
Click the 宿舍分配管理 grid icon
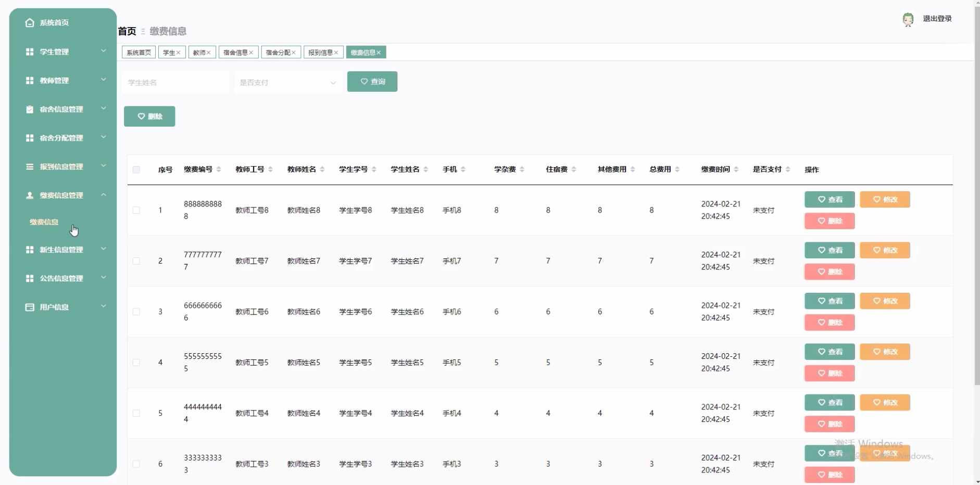(x=30, y=138)
